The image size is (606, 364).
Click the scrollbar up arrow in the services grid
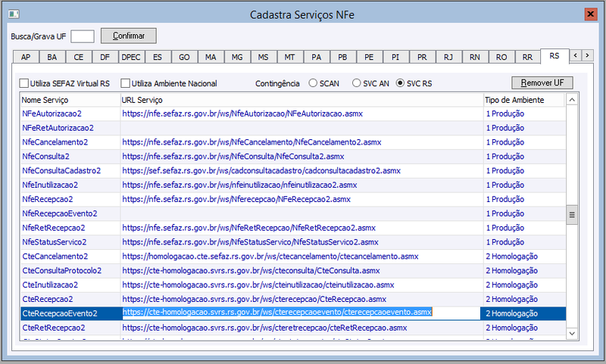tap(572, 100)
